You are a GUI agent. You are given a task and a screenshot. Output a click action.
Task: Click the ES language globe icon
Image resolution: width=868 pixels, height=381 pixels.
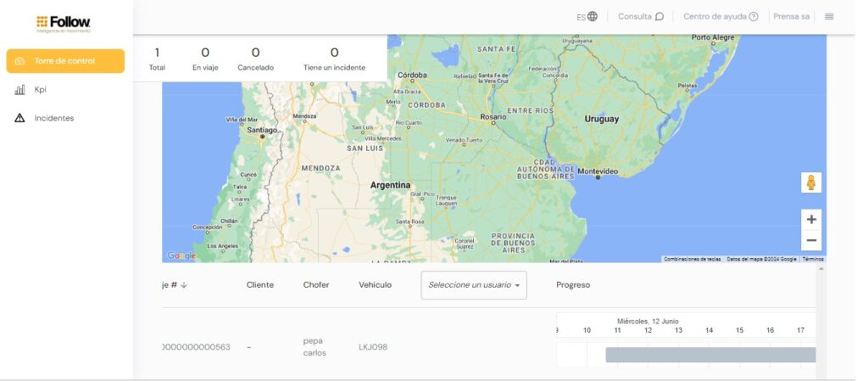[593, 16]
